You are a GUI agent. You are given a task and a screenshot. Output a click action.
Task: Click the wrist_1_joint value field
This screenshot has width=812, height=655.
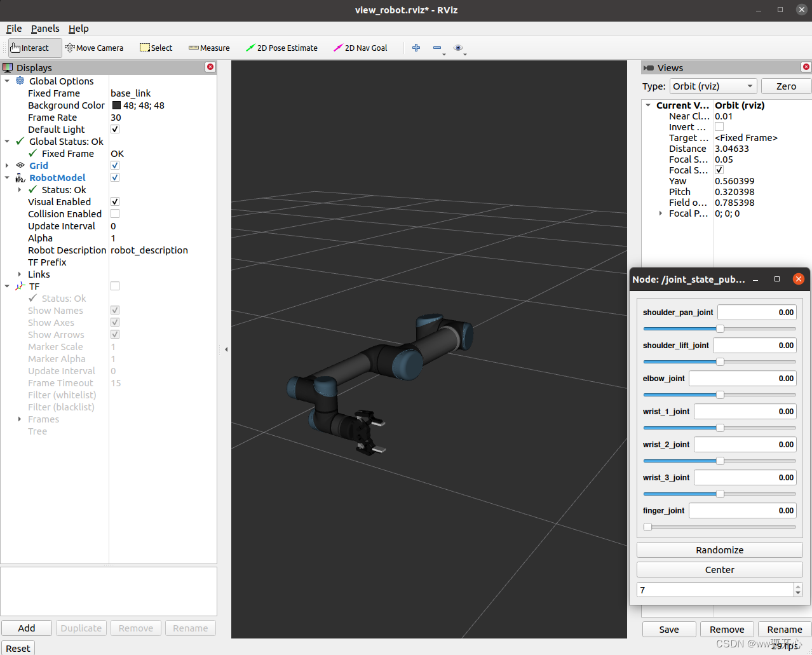[745, 412]
